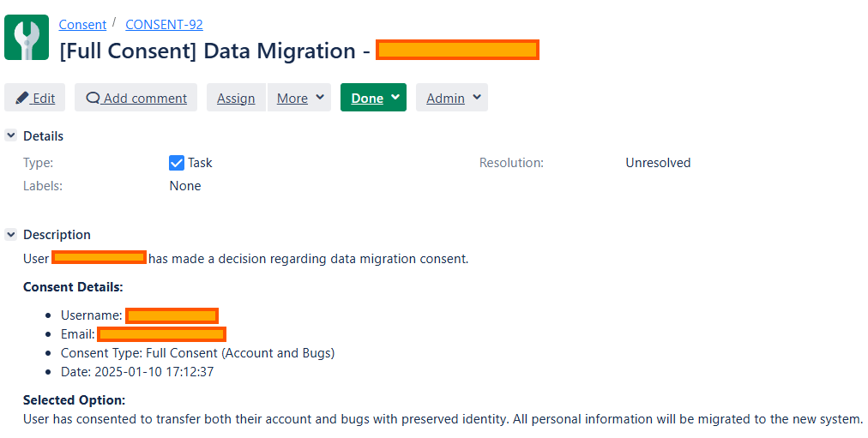Click the Description section heading
The height and width of the screenshot is (438, 868).
coord(57,234)
